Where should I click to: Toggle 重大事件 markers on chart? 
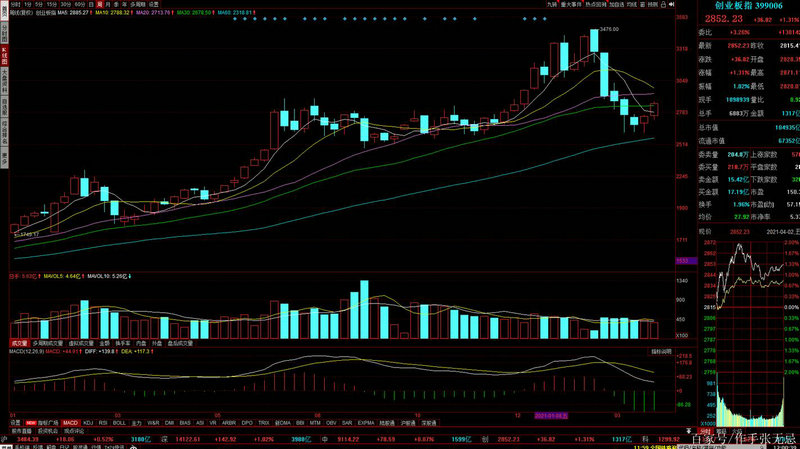571,5
